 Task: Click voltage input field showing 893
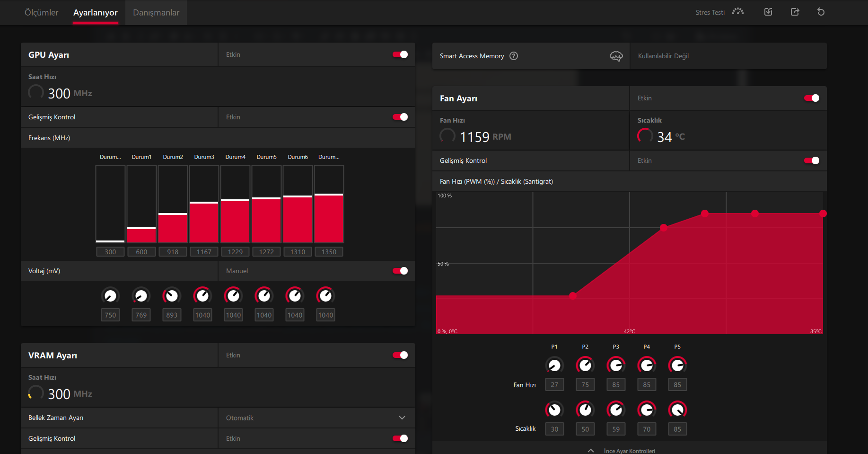pos(172,315)
